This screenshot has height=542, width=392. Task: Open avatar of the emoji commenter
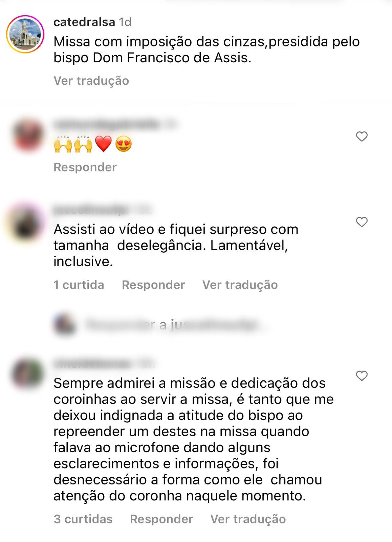point(28,135)
